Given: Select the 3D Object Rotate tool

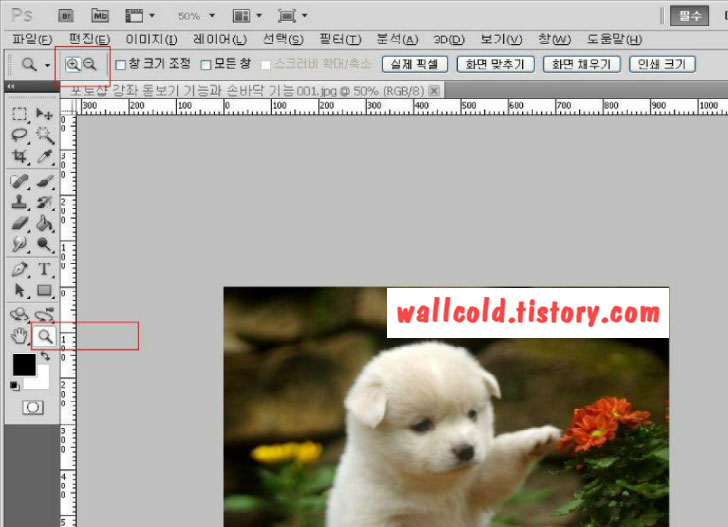Looking at the screenshot, I should click(x=19, y=315).
